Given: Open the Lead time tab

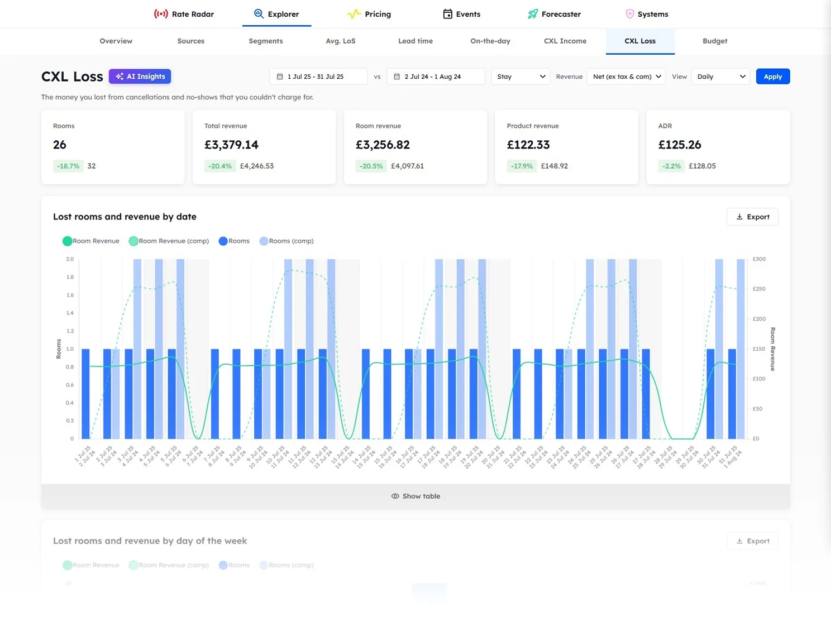Looking at the screenshot, I should (x=415, y=41).
